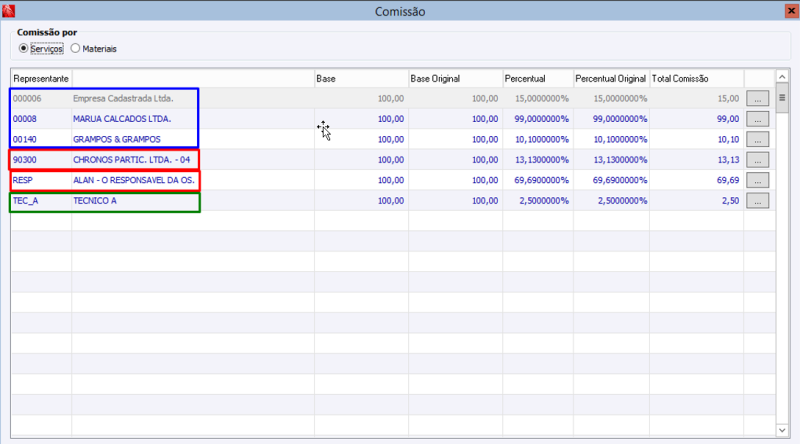Viewport: 800px width, 444px height.
Task: Open details button for CHRONOS PARTIC. row
Action: pos(758,160)
